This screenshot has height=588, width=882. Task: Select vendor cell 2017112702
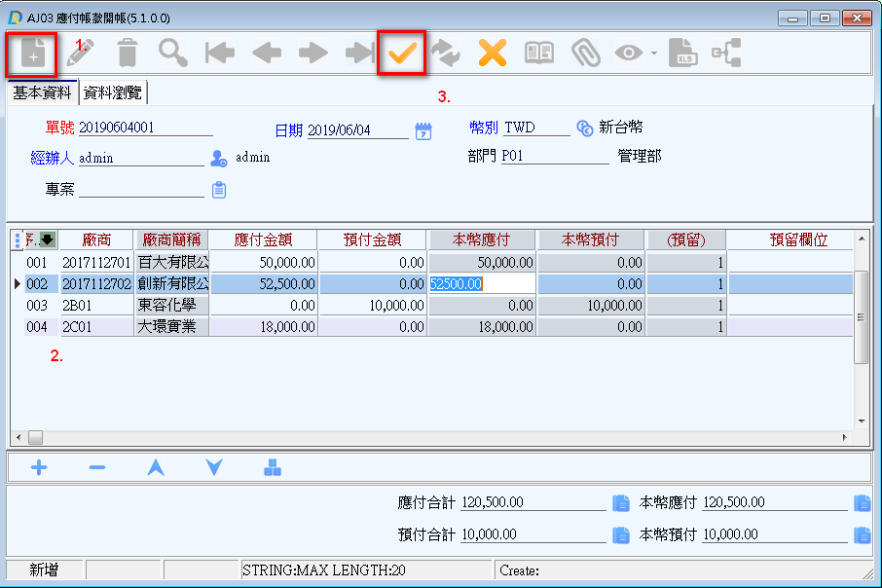tap(96, 283)
